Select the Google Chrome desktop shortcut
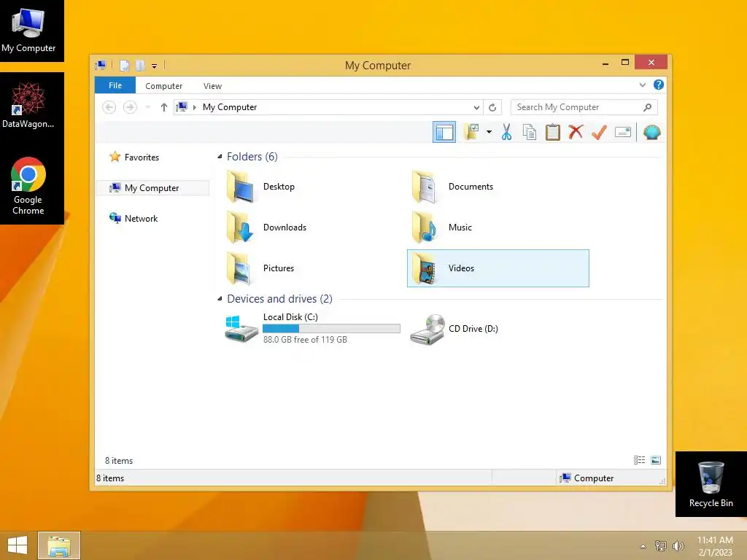The image size is (747, 560). coord(28,186)
